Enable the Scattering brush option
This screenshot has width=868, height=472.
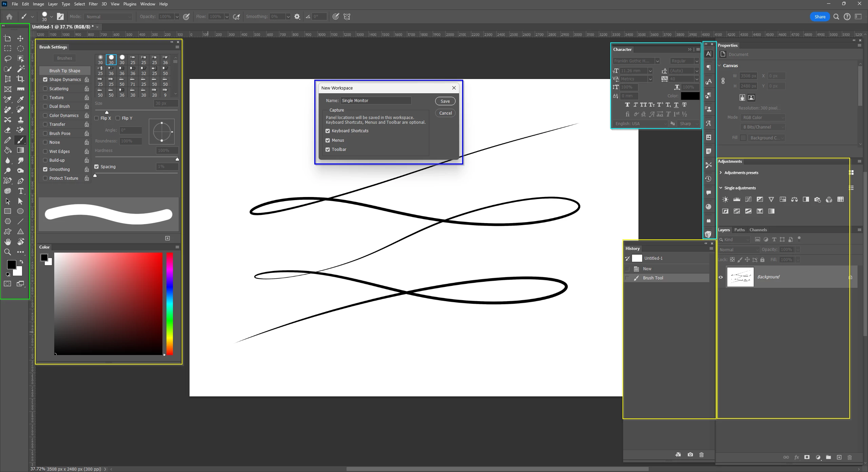click(x=45, y=88)
